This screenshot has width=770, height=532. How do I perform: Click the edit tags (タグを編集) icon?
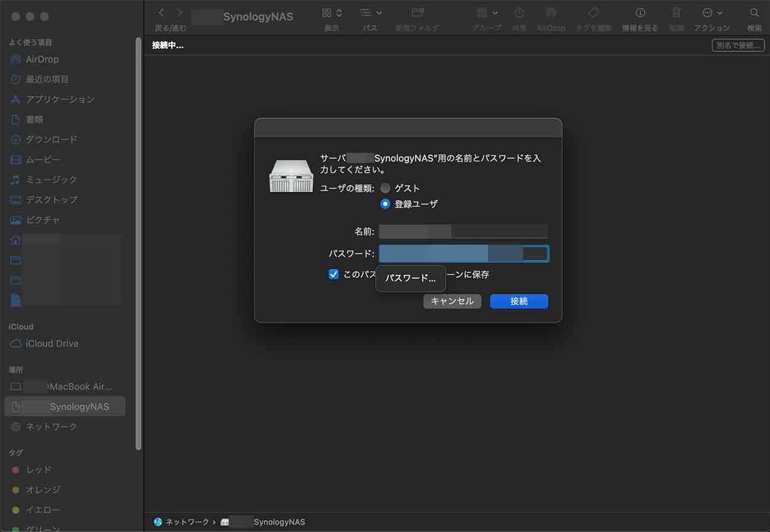594,12
